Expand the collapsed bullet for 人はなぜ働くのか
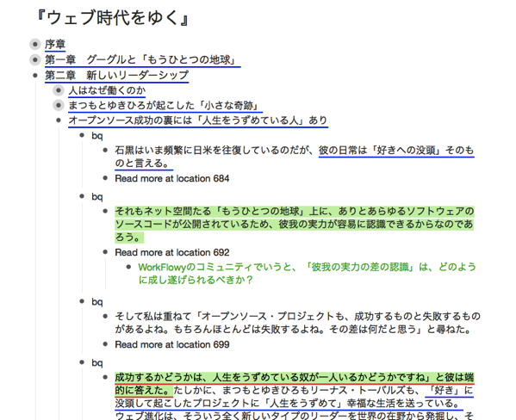This screenshot has height=420, width=516. 59,90
